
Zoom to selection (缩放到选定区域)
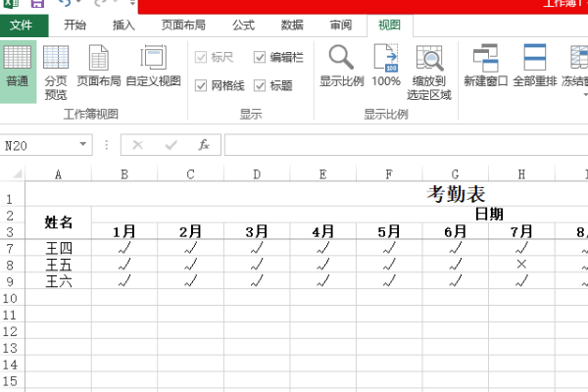(x=429, y=72)
